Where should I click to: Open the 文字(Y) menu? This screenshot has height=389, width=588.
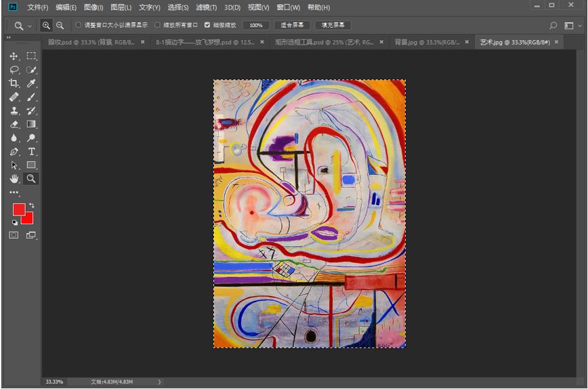click(150, 7)
